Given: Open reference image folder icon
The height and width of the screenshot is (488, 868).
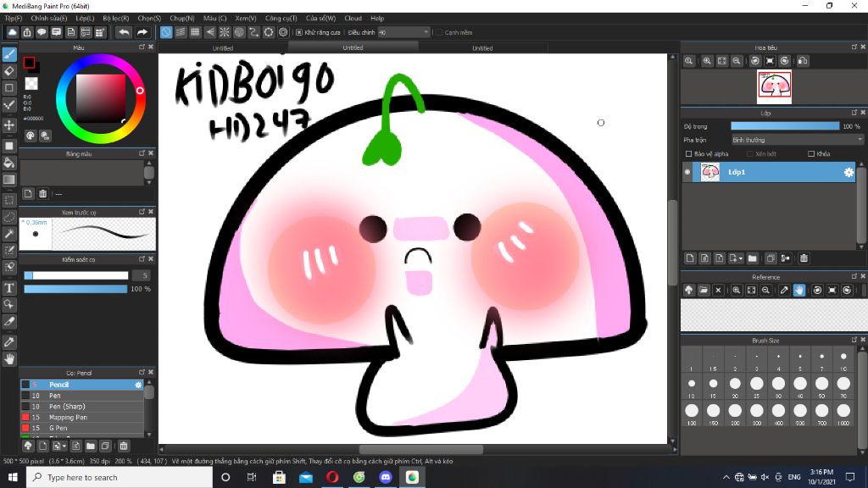Looking at the screenshot, I should (x=704, y=290).
